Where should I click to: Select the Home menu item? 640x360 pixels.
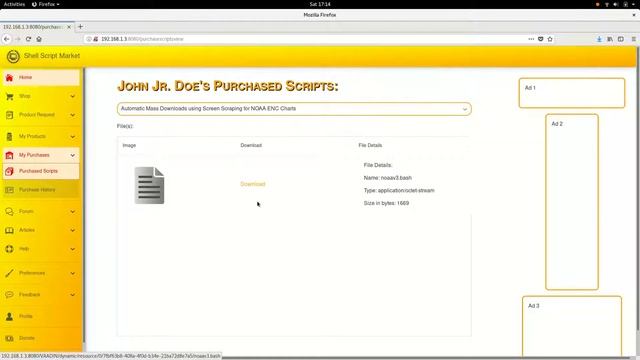coord(41,78)
